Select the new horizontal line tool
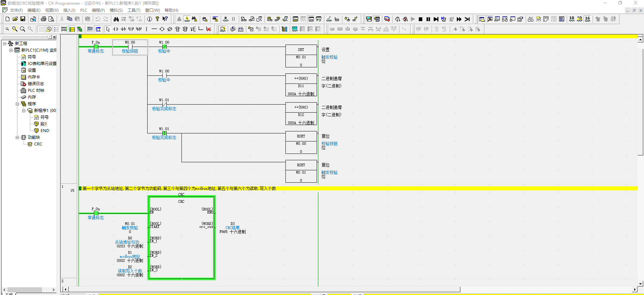644x295 pixels. click(154, 29)
